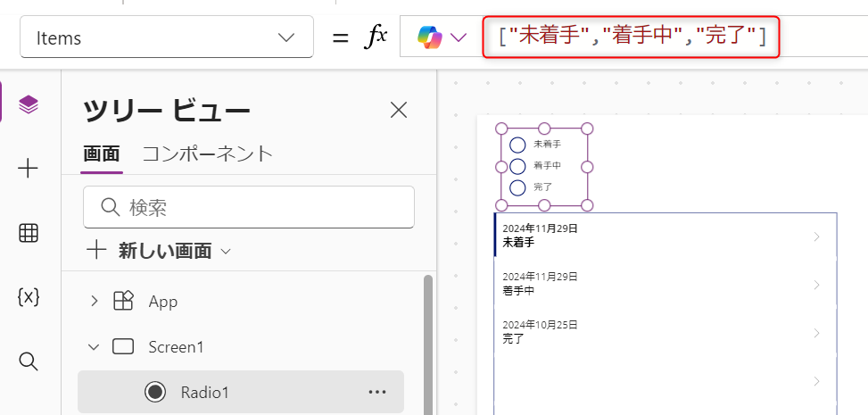The height and width of the screenshot is (415, 868).
Task: Click the tree view vertical scrollbar
Action: 428,344
